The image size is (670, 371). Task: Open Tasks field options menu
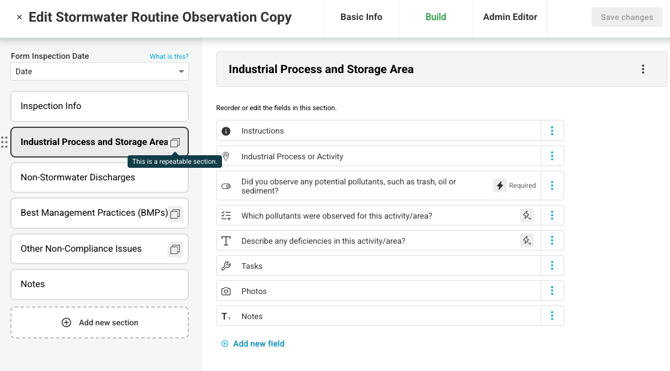[552, 266]
